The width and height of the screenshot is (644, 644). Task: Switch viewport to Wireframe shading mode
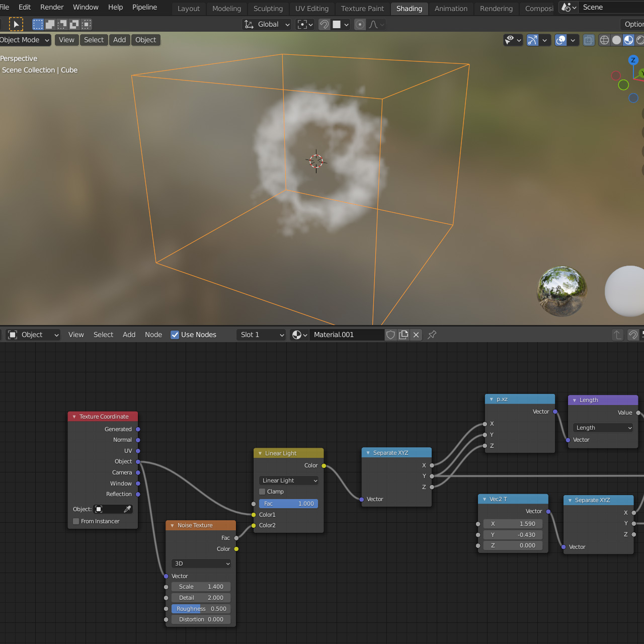point(604,40)
